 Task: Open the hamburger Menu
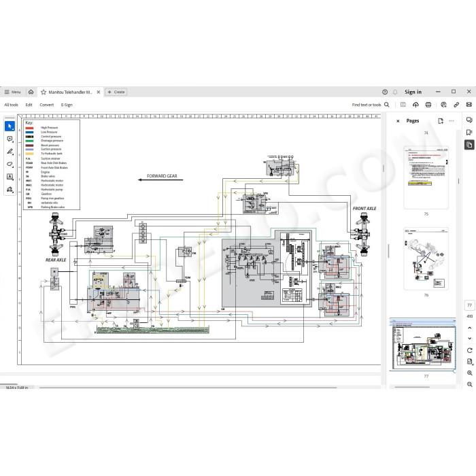[12, 92]
